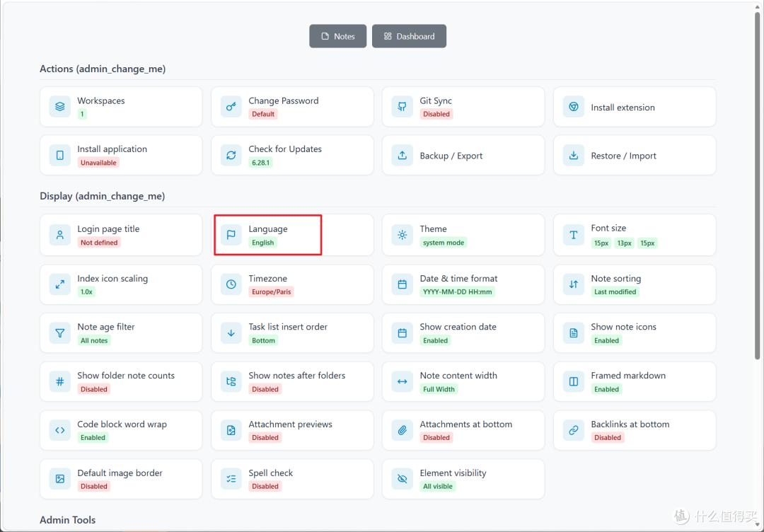Viewport: 764px width, 532px height.
Task: Click the upload icon for Backup / Export
Action: click(x=402, y=156)
